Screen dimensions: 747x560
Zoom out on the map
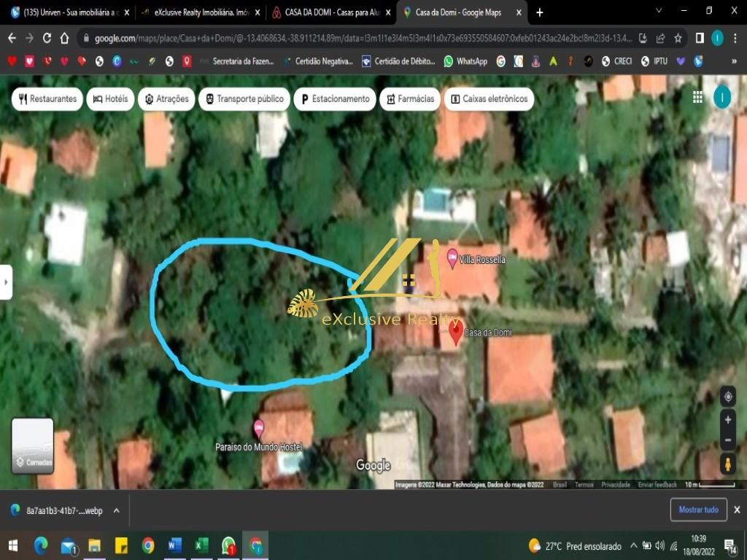(x=728, y=440)
